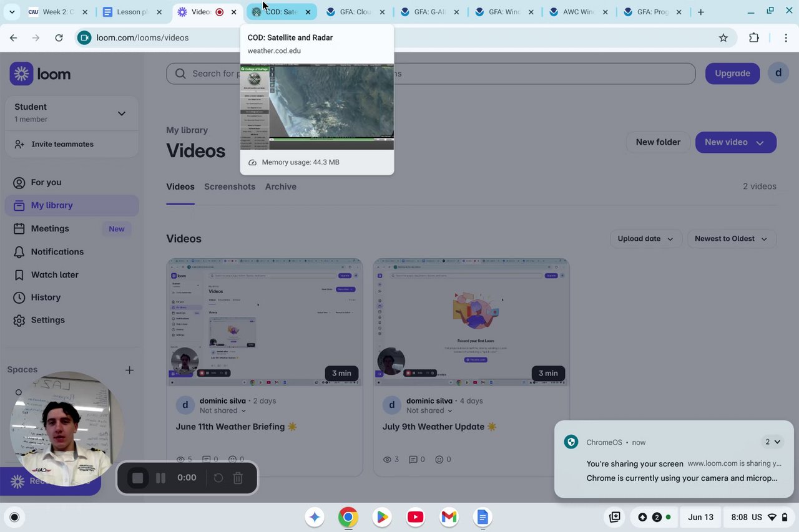This screenshot has height=532, width=799.
Task: Open the Chrome three-dot menu
Action: click(x=786, y=37)
